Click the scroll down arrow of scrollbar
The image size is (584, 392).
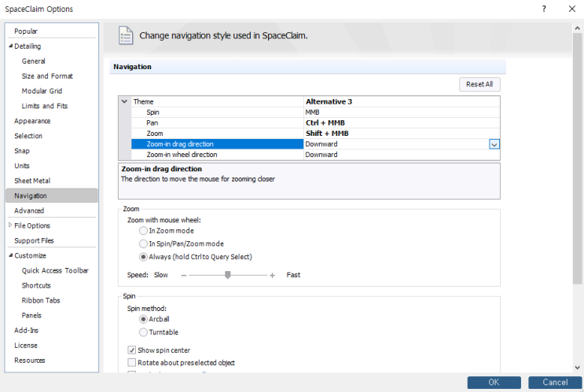click(x=577, y=368)
